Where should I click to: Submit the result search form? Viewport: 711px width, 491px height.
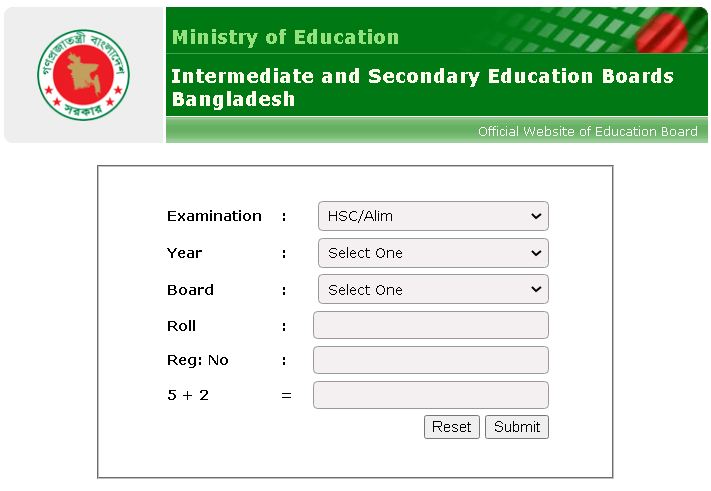(x=516, y=427)
